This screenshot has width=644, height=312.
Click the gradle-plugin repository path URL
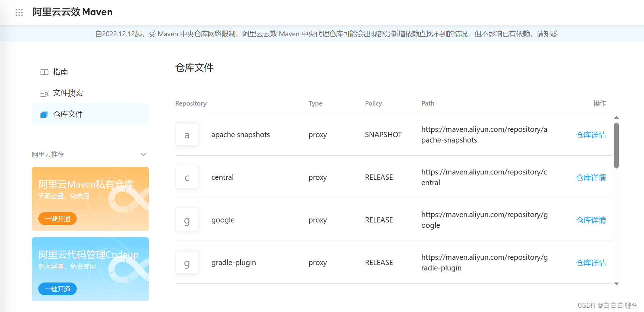[x=485, y=263]
